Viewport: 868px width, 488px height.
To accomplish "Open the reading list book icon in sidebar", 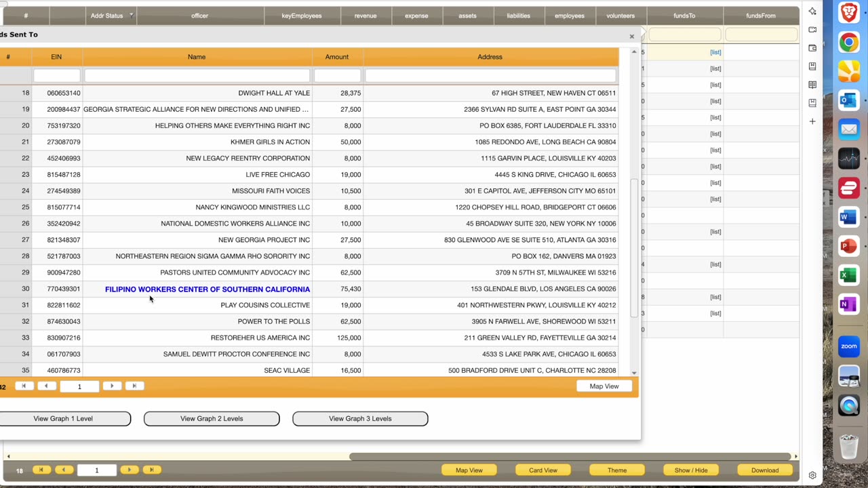I will pyautogui.click(x=812, y=85).
